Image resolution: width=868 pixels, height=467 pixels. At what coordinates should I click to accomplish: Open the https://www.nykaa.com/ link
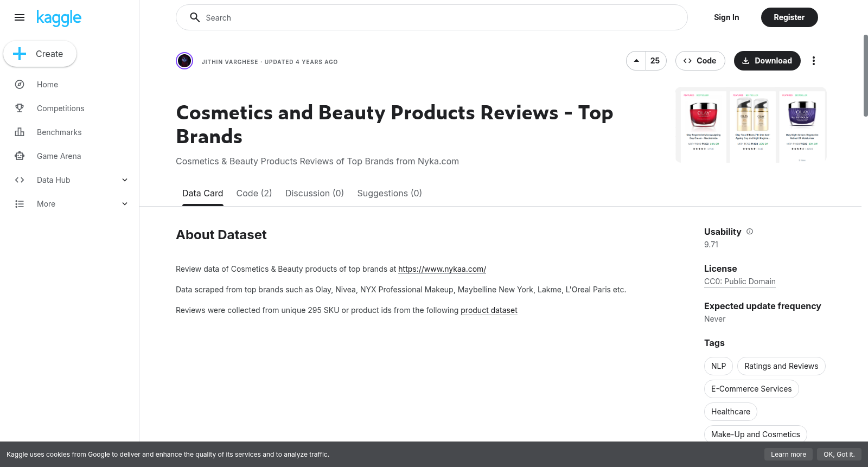442,269
